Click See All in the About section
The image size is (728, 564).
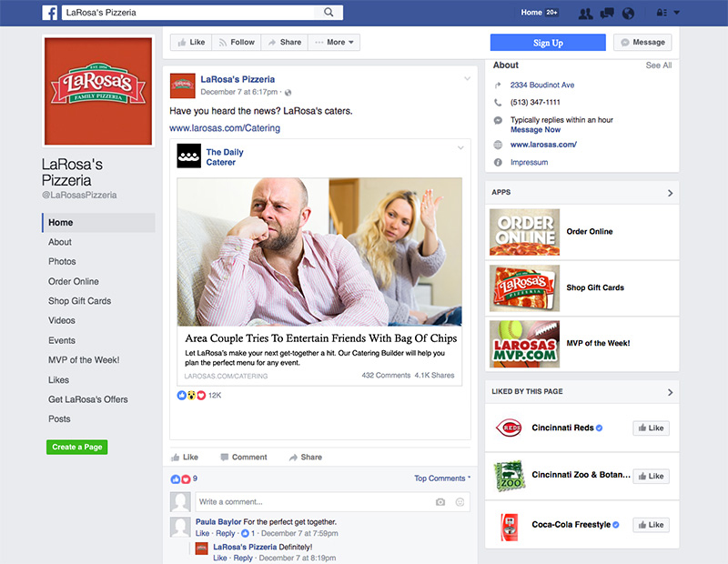coord(658,65)
